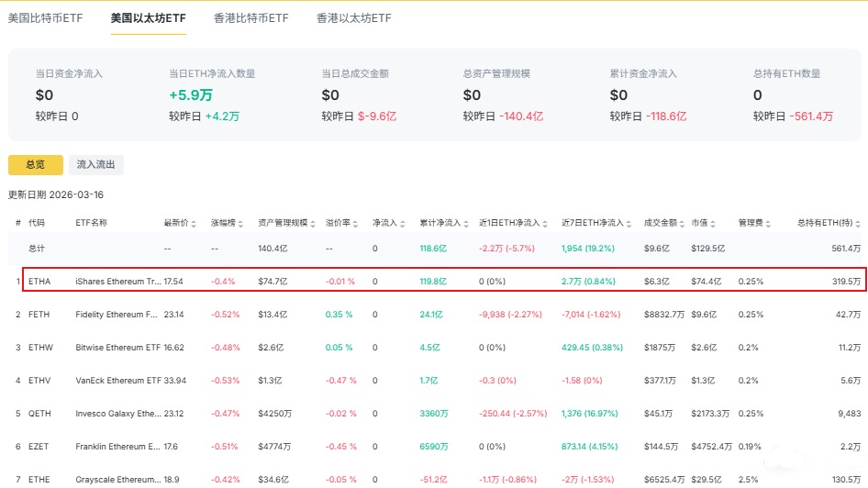Sort by 总持有ETH column arrows
Screen dimensions: 868x488
click(x=858, y=224)
